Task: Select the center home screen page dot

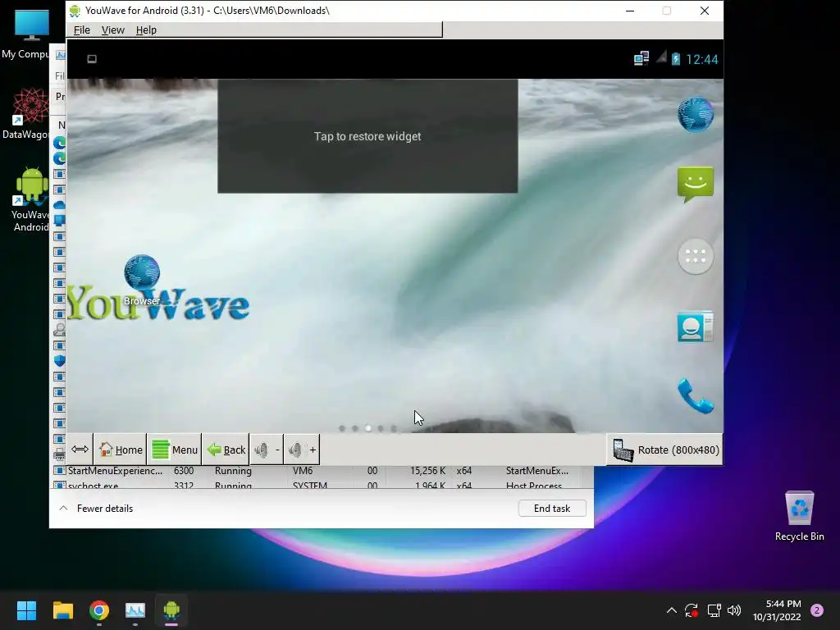Action: 368,428
